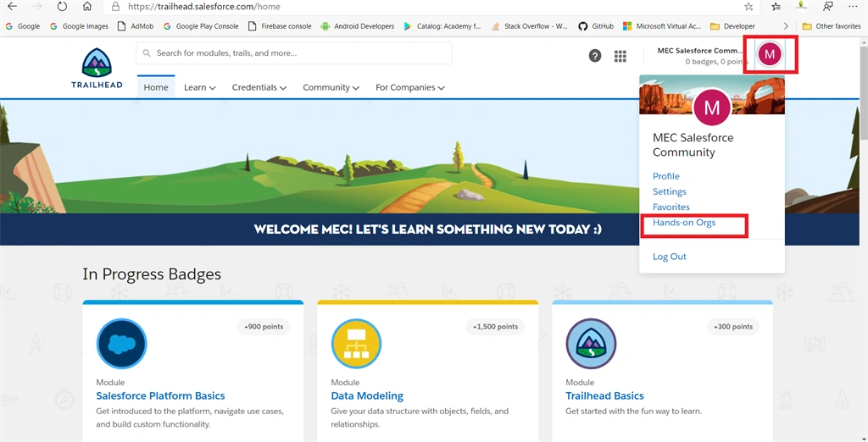Click the Trailhead search field

click(x=294, y=53)
